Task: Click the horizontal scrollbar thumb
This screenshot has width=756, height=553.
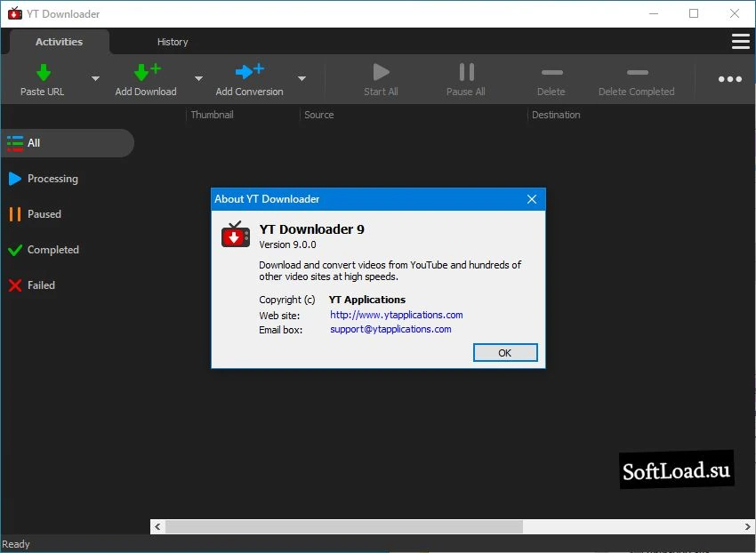Action: 344,526
